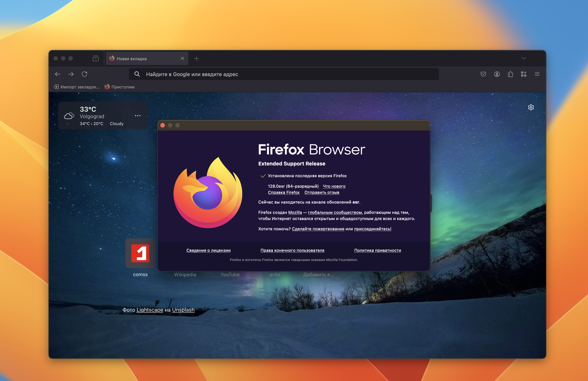Open a new tab with plus button
588x381 pixels.
(x=196, y=58)
